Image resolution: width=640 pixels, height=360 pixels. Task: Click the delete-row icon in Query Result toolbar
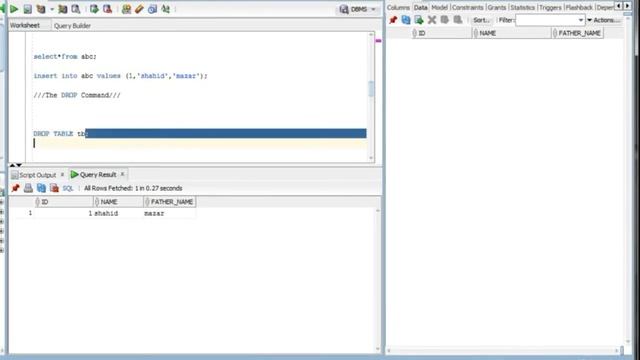pos(54,188)
